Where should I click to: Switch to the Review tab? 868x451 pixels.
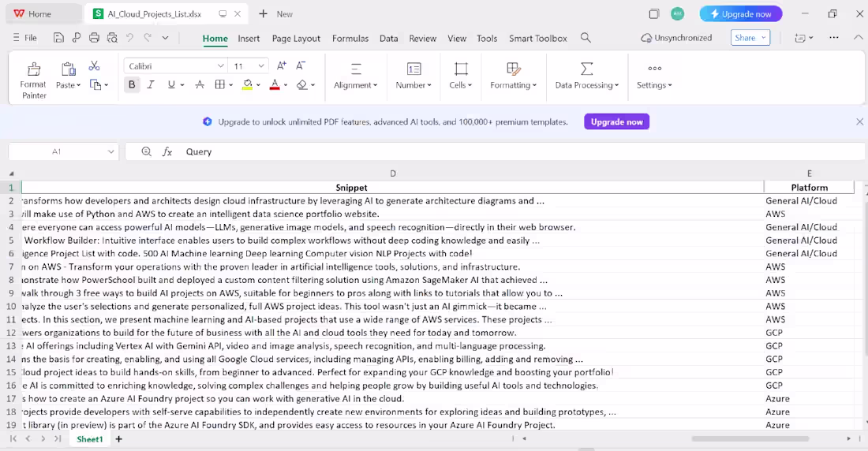pos(423,38)
